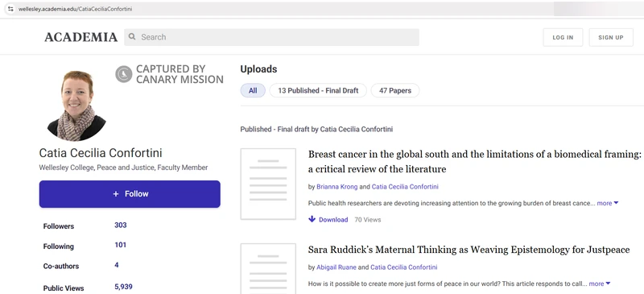The width and height of the screenshot is (644, 294).
Task: Click the search magnifier icon
Action: point(132,37)
